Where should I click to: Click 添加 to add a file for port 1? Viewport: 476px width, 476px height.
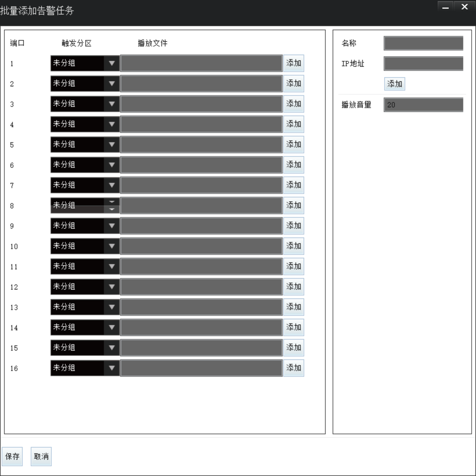click(294, 63)
